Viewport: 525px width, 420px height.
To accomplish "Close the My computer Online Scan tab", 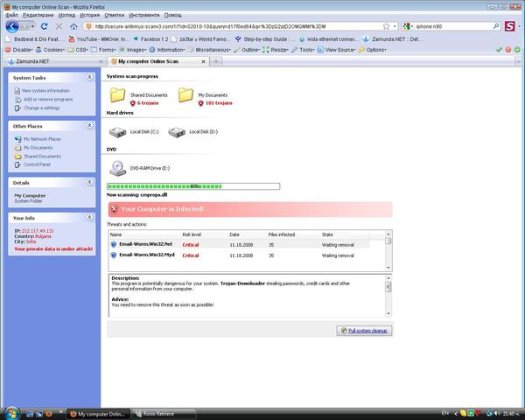I will pyautogui.click(x=203, y=61).
